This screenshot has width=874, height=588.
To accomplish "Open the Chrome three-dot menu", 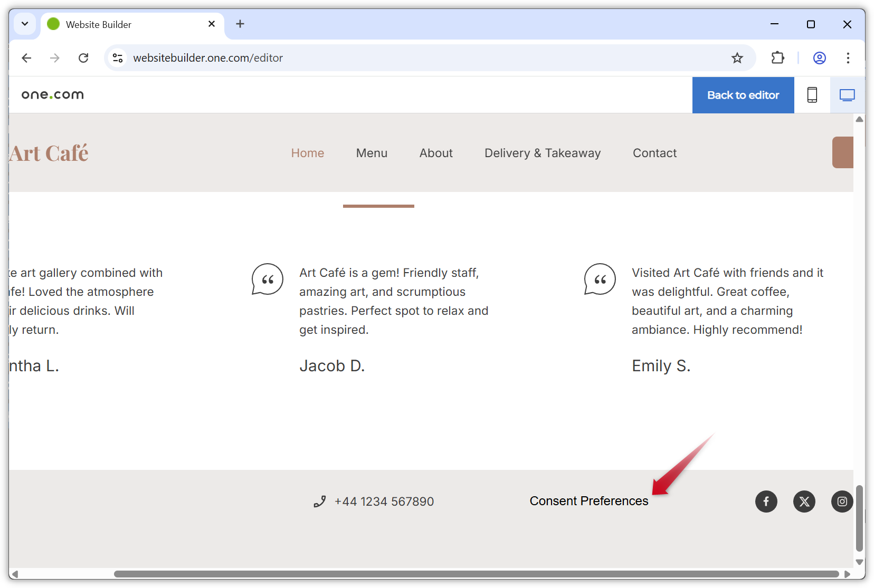I will click(848, 58).
